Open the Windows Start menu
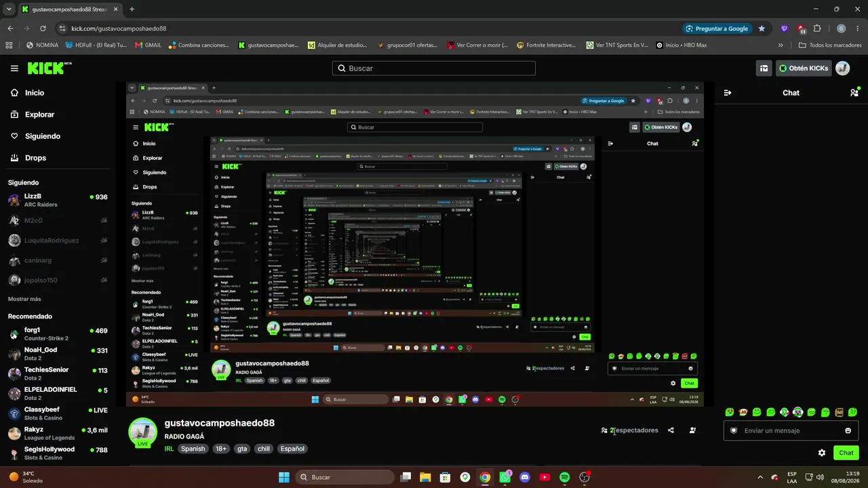Image resolution: width=868 pixels, height=488 pixels. click(x=284, y=477)
